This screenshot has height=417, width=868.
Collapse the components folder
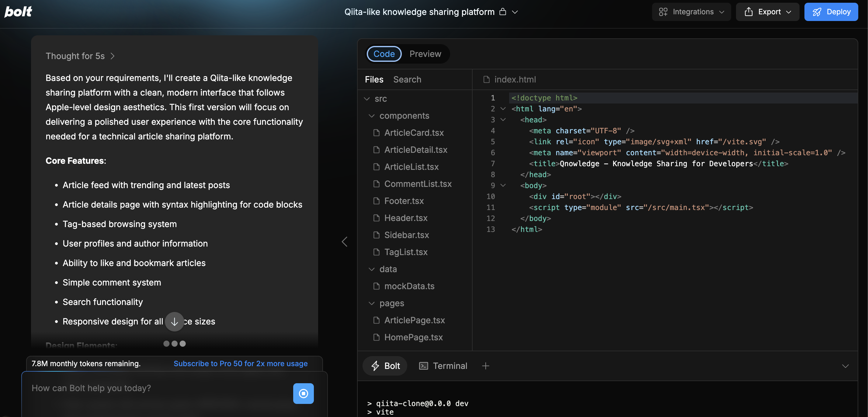click(371, 116)
